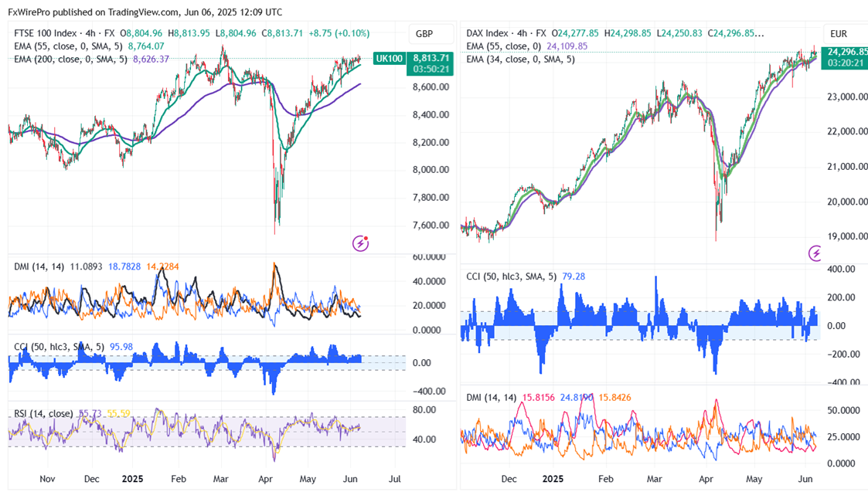Click the 7,600.00 price axis label
The image size is (868, 492).
click(x=431, y=226)
